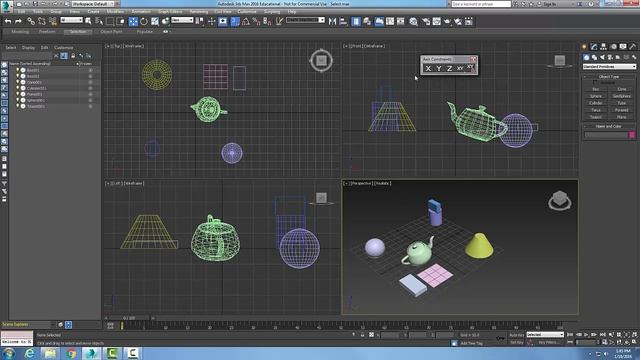640x360 pixels.
Task: Collapse the Object Type rollout
Action: [609, 77]
